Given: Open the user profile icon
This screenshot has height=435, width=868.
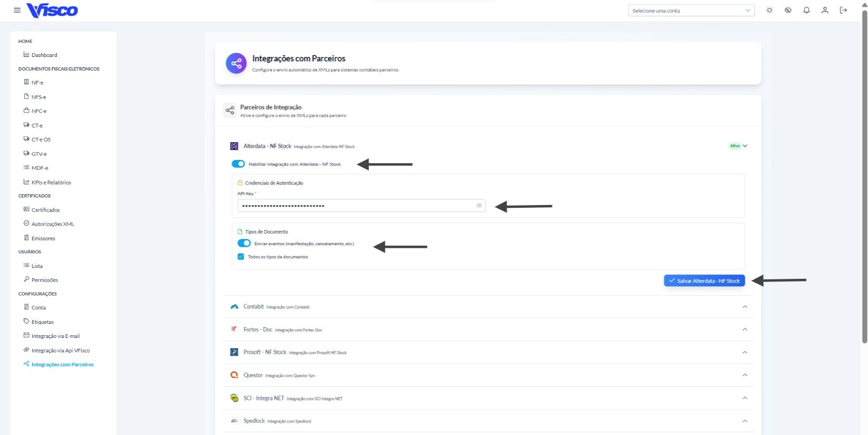Looking at the screenshot, I should 825,10.
